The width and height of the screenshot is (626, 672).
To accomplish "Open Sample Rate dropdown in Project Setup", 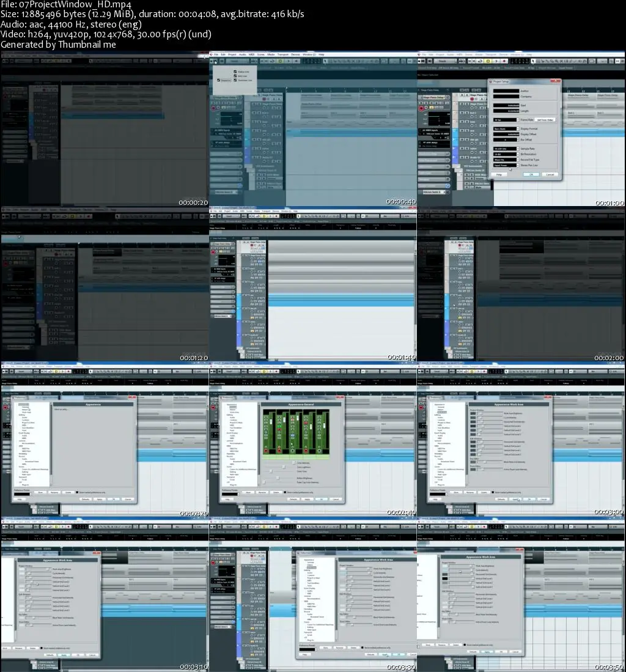I will click(506, 149).
